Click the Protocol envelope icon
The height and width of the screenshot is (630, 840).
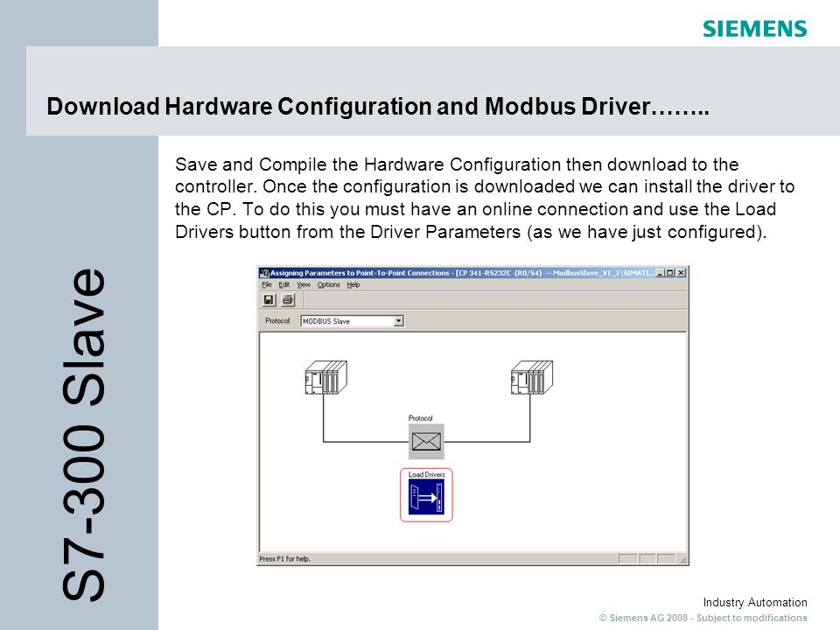426,441
